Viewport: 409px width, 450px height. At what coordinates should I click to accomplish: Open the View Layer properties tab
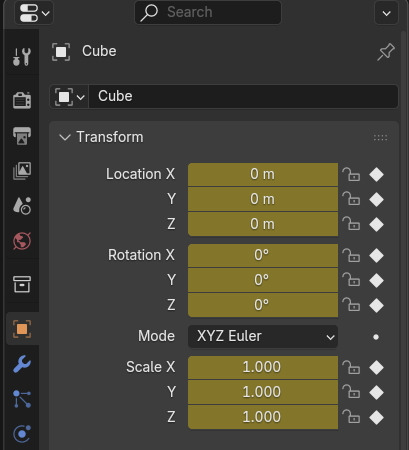pyautogui.click(x=22, y=171)
